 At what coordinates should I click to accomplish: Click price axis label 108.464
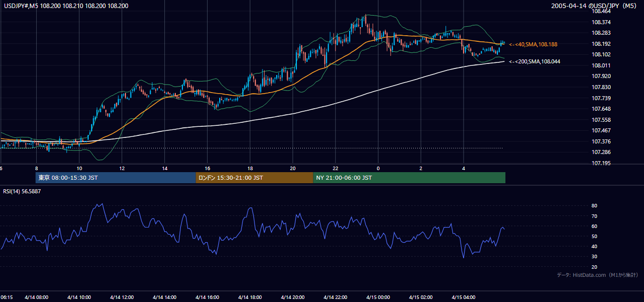[x=602, y=11]
